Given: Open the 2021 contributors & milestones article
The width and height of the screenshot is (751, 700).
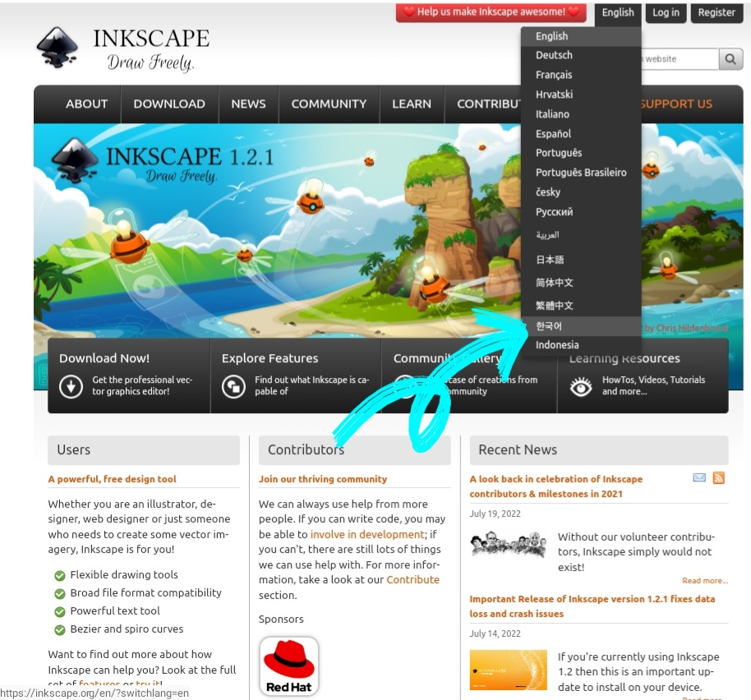Looking at the screenshot, I should [x=556, y=486].
